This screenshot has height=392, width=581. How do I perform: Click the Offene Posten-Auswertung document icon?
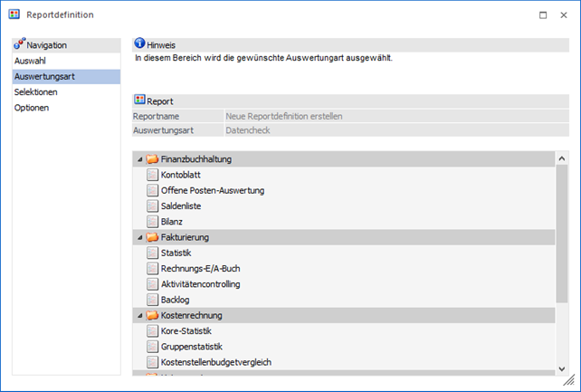point(152,190)
